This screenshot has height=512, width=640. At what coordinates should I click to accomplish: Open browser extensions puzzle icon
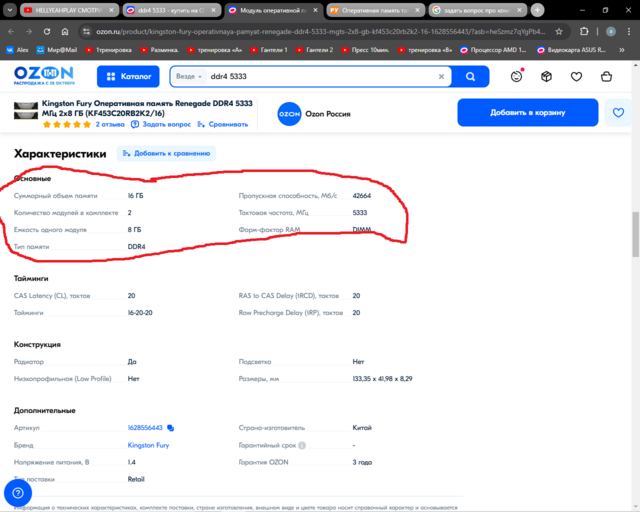click(584, 31)
